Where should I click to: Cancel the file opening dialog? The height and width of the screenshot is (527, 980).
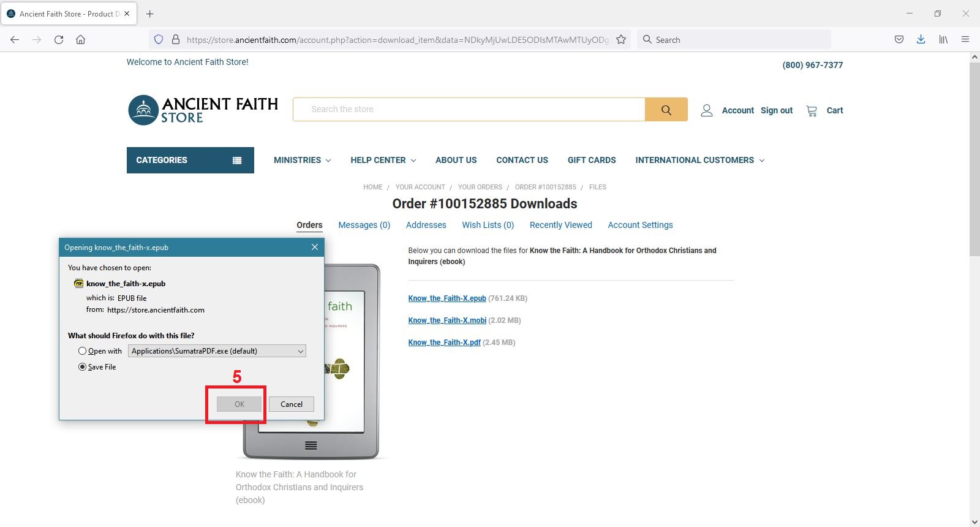[291, 404]
